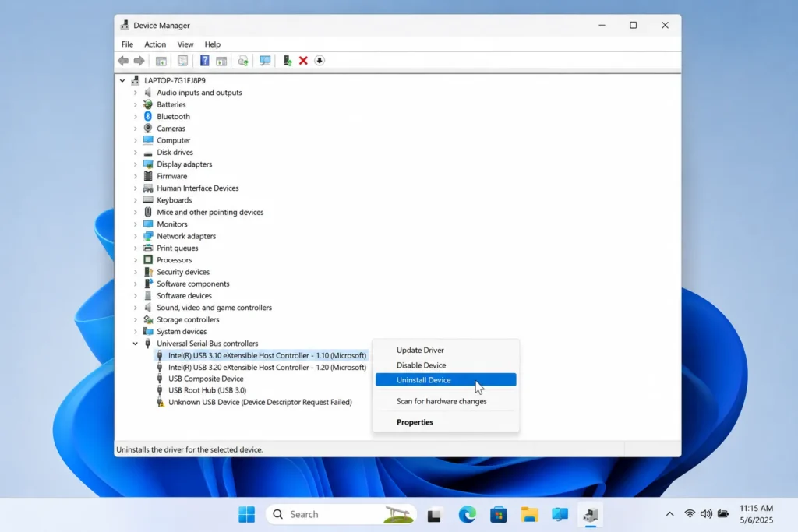Click the Device Manager taskbar icon
The width and height of the screenshot is (798, 532).
591,514
